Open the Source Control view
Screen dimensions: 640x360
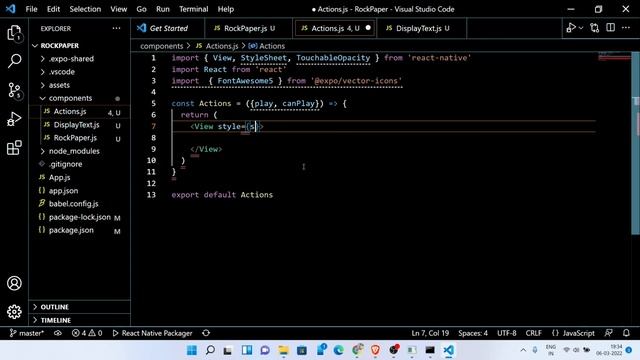14,90
